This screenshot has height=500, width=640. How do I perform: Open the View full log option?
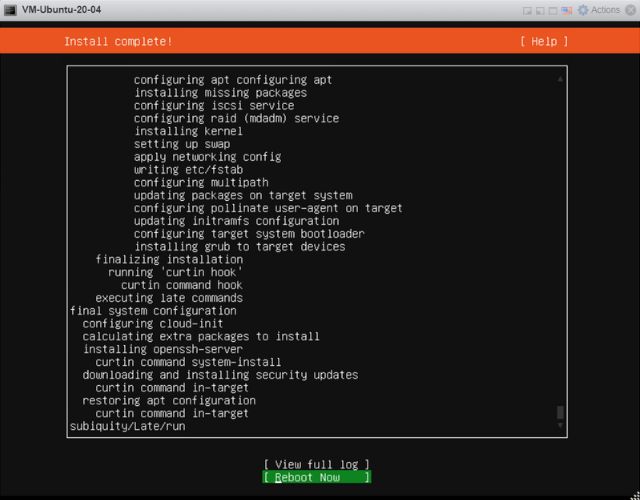pos(317,464)
